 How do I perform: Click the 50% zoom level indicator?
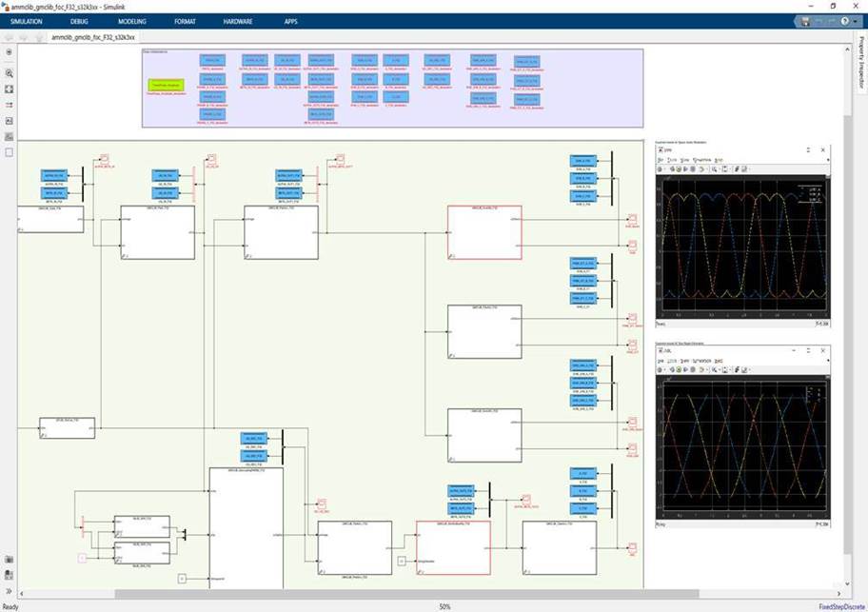pyautogui.click(x=443, y=603)
